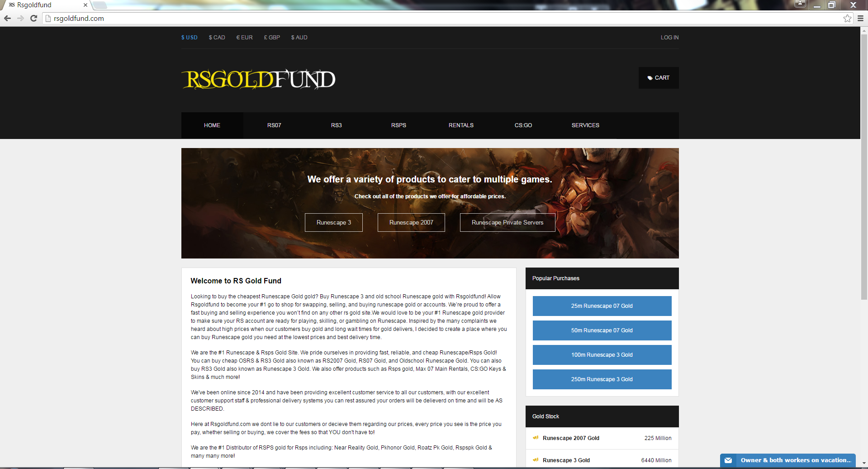
Task: Click the 'Gold Stock' panel header
Action: tap(602, 416)
